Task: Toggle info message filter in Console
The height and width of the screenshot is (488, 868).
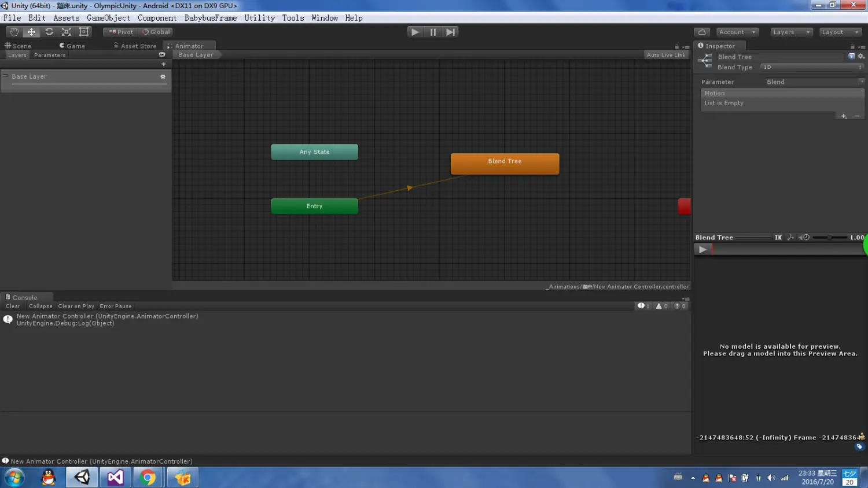Action: [x=643, y=306]
